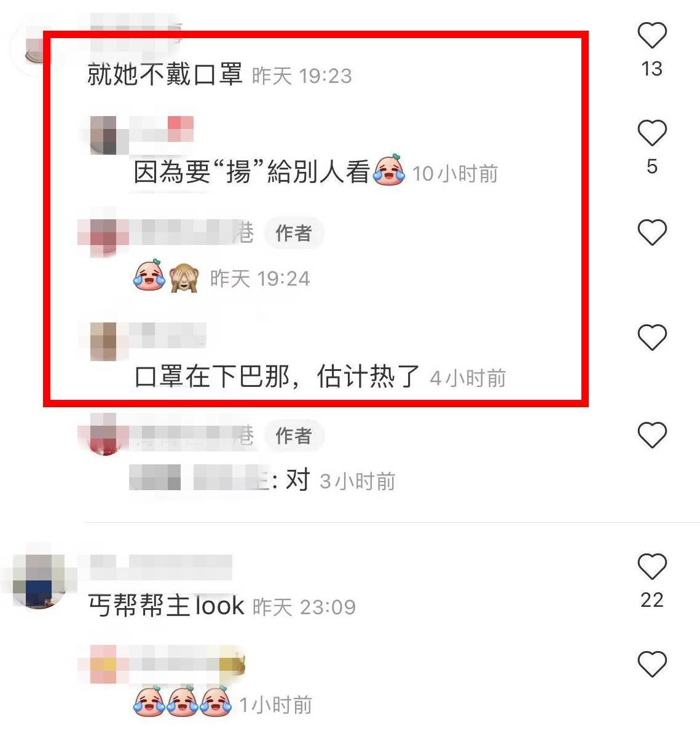Reply to the comment 丐帮帮主look
The width and height of the screenshot is (700, 734).
(166, 606)
